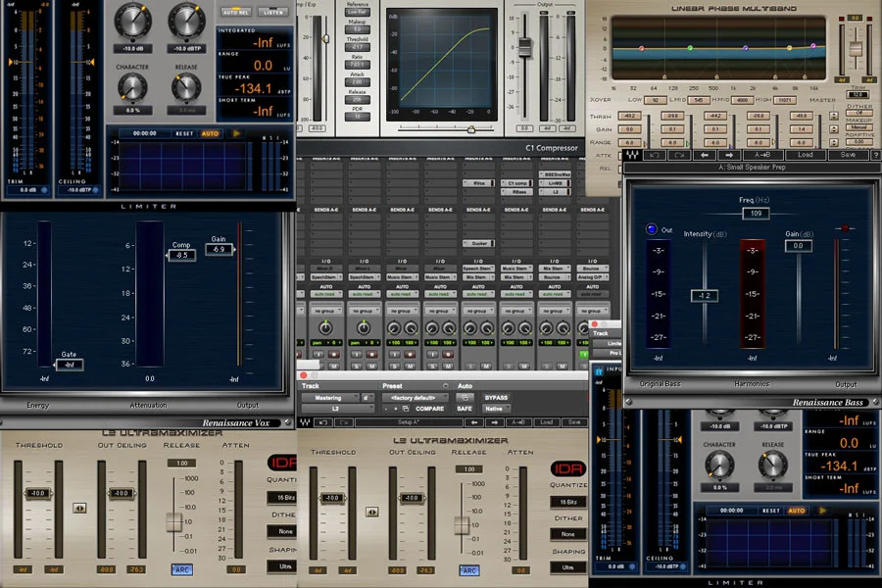This screenshot has height=588, width=882.
Task: Click right arrow in Renaissance Bass toolbar
Action: (x=729, y=155)
